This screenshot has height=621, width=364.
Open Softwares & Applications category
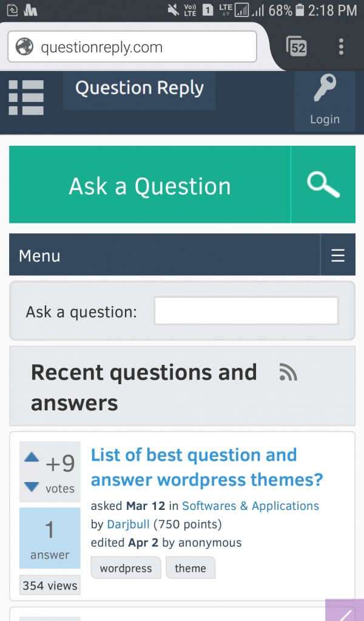pyautogui.click(x=250, y=506)
